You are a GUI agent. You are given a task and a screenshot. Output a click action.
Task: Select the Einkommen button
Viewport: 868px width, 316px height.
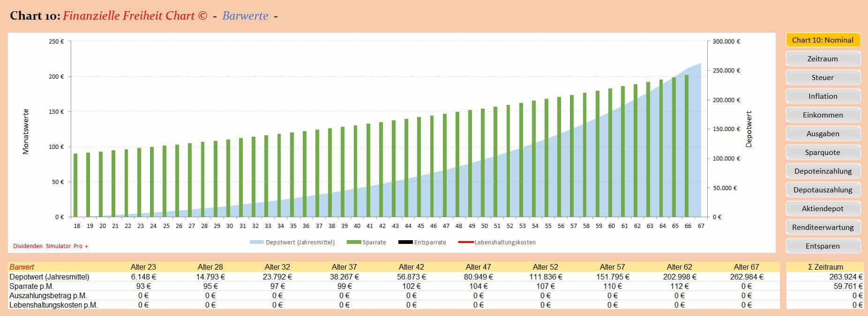pos(823,115)
